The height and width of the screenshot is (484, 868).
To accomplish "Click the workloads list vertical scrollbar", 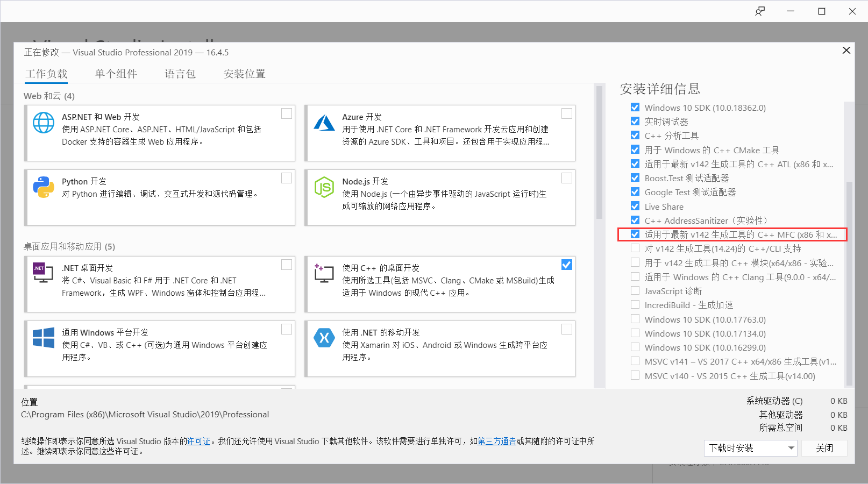I will (x=600, y=153).
